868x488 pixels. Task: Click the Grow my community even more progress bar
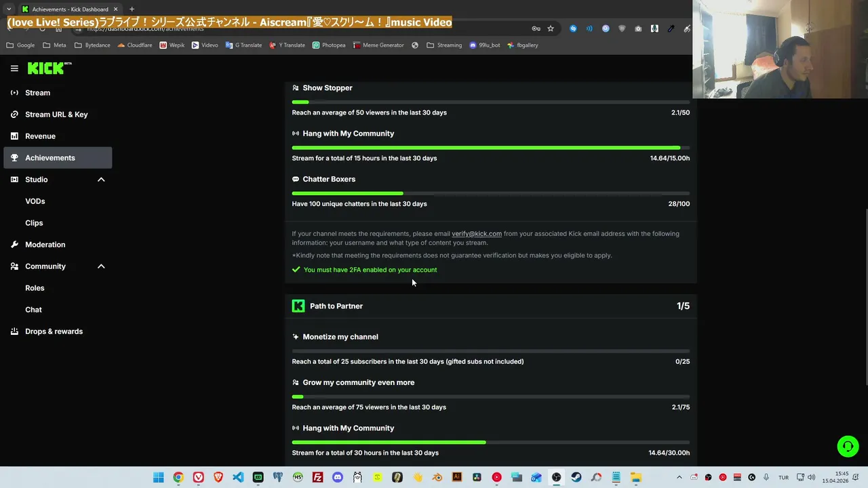(491, 396)
